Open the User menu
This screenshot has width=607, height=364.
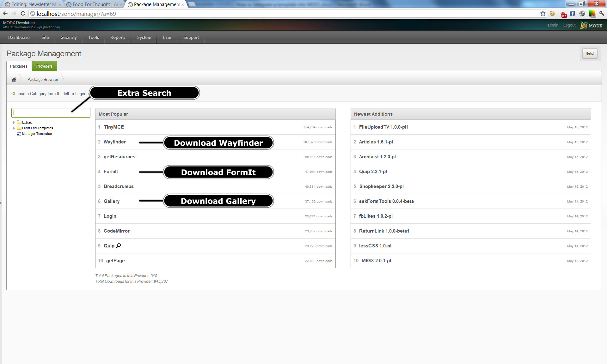tap(167, 37)
